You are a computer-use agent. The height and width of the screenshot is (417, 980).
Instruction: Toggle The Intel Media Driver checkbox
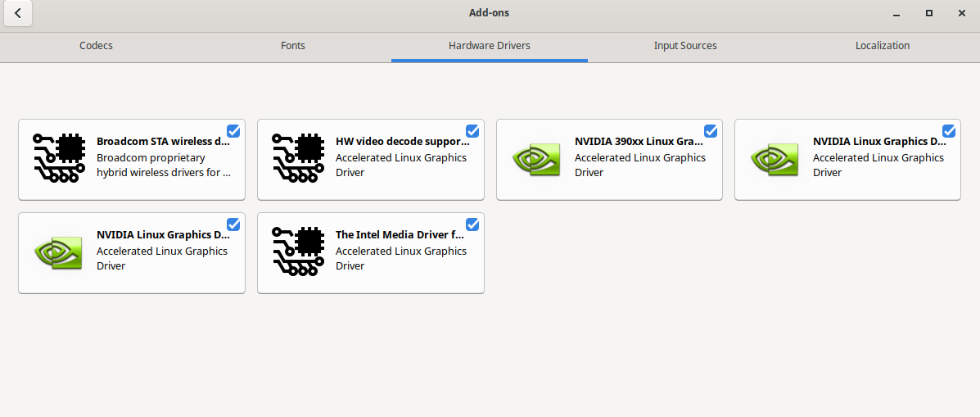(x=472, y=224)
